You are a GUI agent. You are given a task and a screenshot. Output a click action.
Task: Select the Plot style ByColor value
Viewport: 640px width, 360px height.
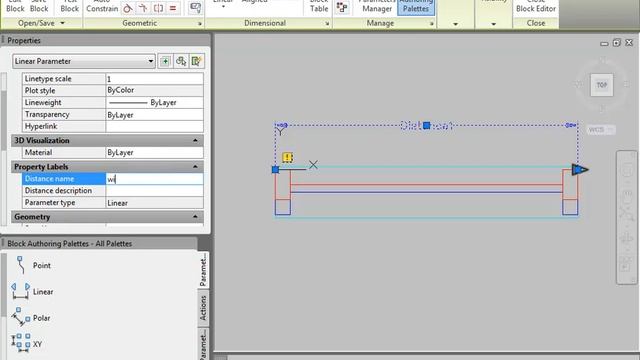154,90
